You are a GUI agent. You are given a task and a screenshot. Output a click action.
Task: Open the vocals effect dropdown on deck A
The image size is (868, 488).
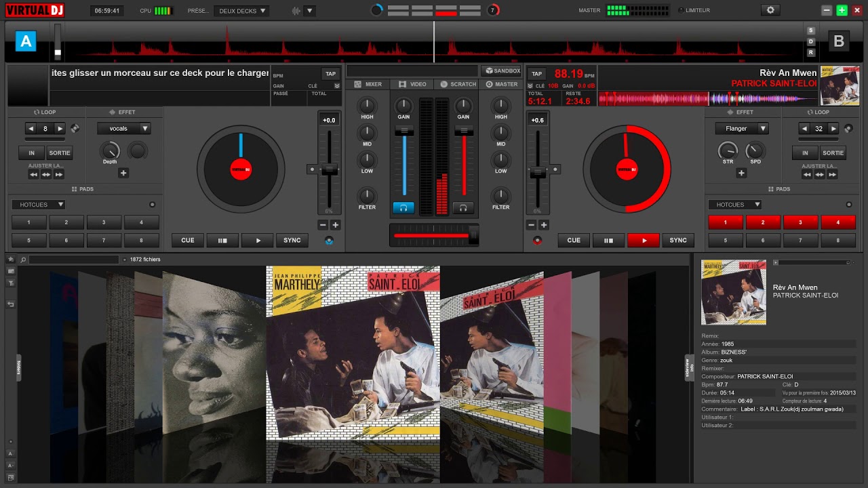[x=124, y=128]
